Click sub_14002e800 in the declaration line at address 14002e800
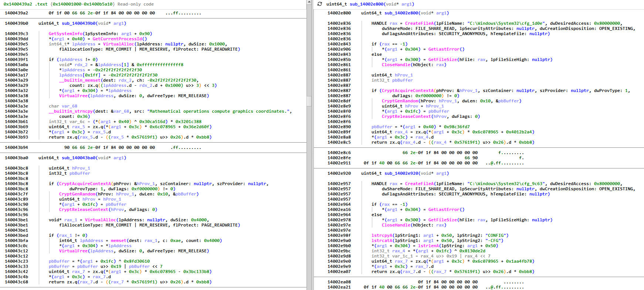Viewport: 644px width, 290px height. click(x=401, y=13)
